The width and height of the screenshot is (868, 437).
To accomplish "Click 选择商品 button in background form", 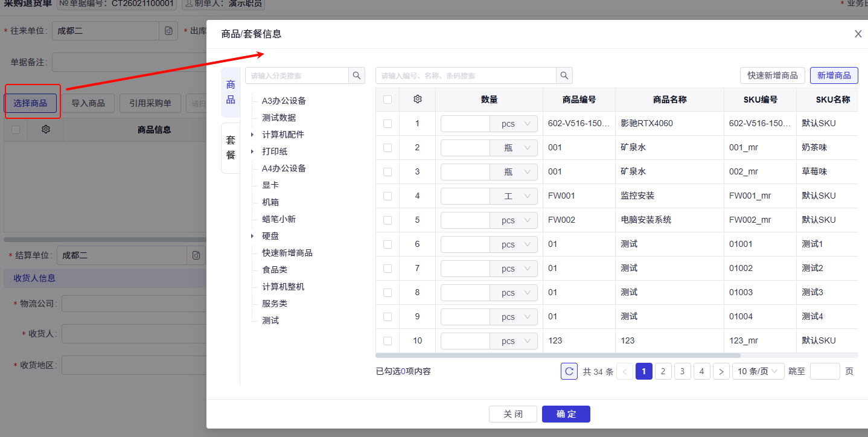I will [31, 103].
